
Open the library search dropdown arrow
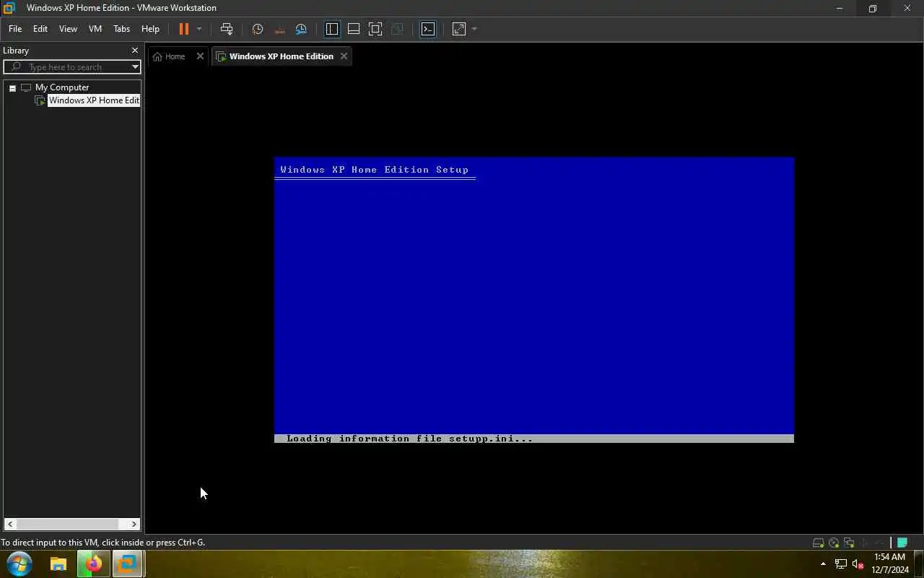point(135,67)
